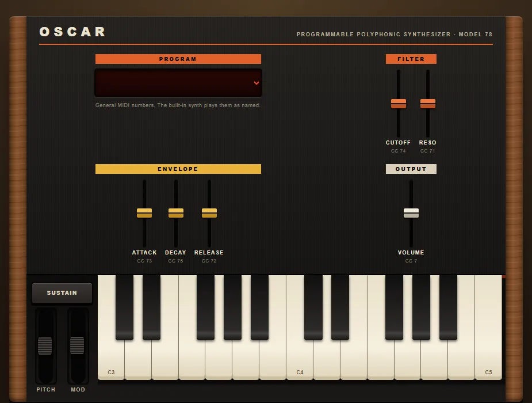The image size is (532, 403).
Task: Click the Reso filter slider handle
Action: [428, 103]
